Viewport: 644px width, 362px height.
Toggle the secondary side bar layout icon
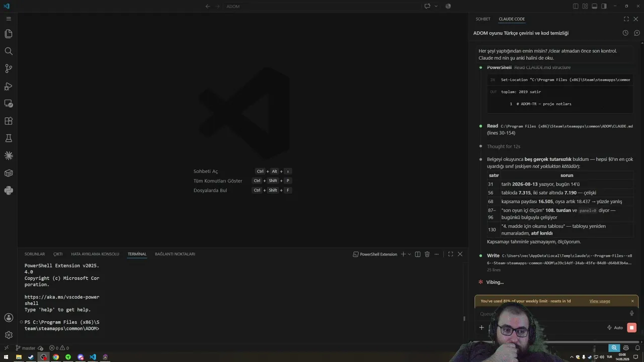604,6
